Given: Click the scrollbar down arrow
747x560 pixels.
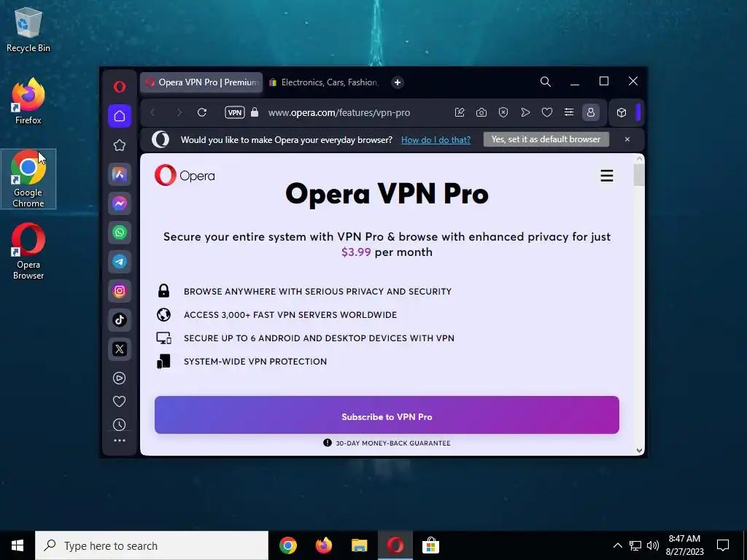Looking at the screenshot, I should (x=639, y=450).
